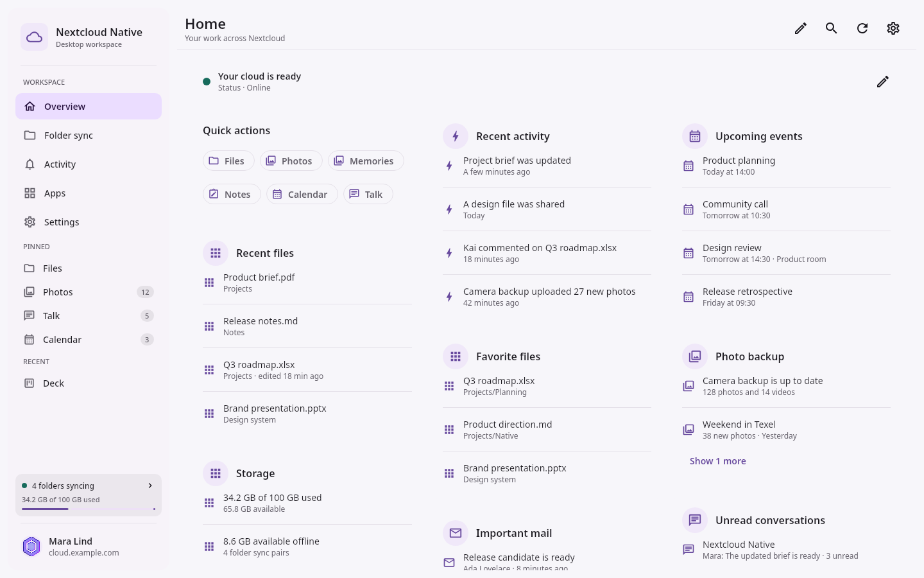Open Q3 roadmap.xlsx in Recent files
The height and width of the screenshot is (578, 924).
pyautogui.click(x=307, y=370)
